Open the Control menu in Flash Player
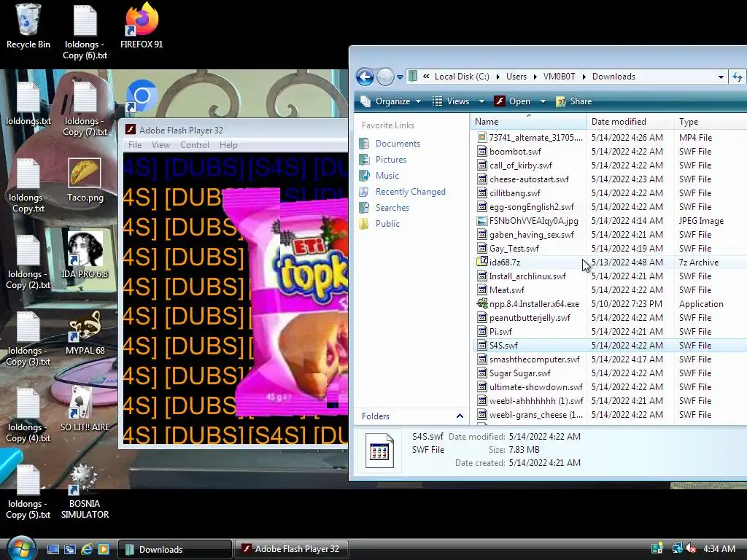Image resolution: width=747 pixels, height=560 pixels. tap(194, 145)
